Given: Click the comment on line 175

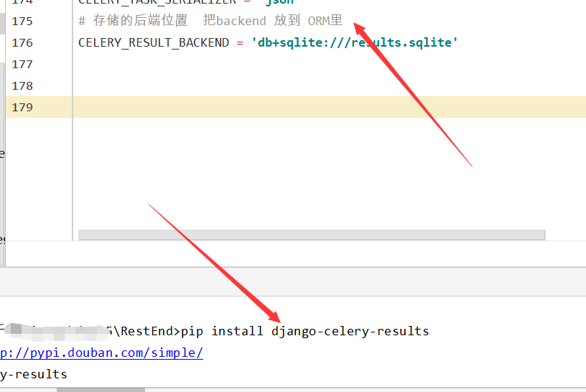Looking at the screenshot, I should click(x=210, y=21).
